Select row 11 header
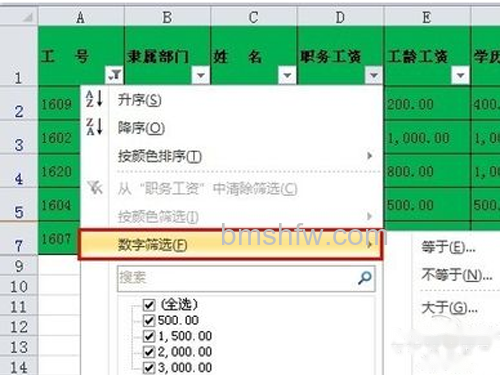Screen dimensions: 500x375 (19, 305)
